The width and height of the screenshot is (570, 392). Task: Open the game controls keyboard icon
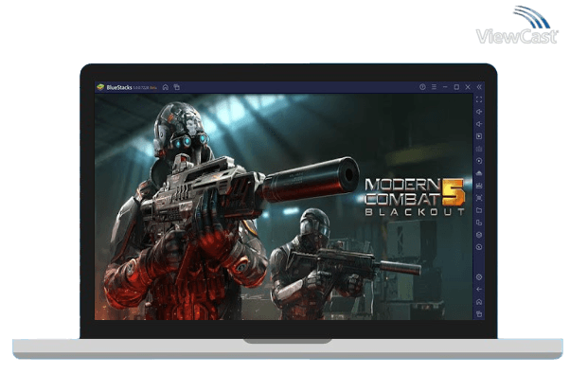479,149
